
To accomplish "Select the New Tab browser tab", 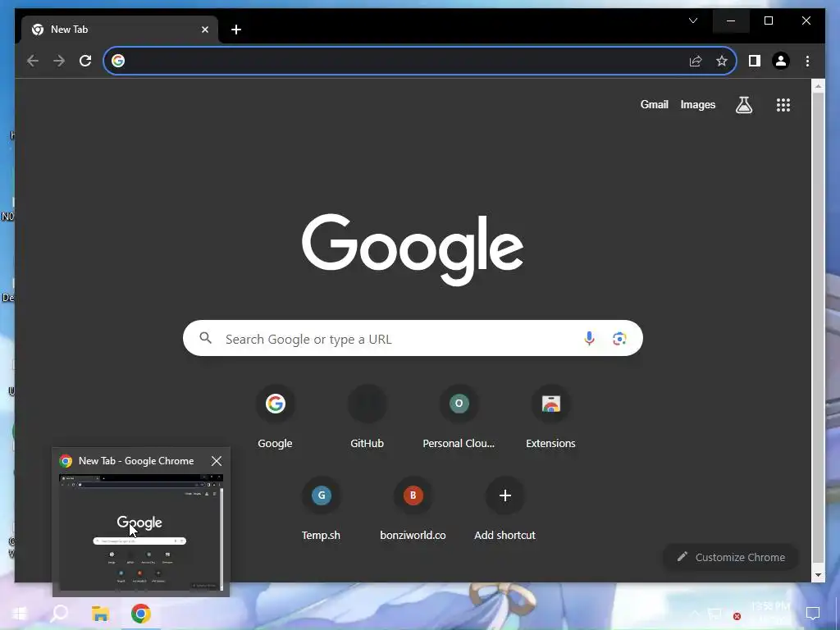I will tap(120, 30).
